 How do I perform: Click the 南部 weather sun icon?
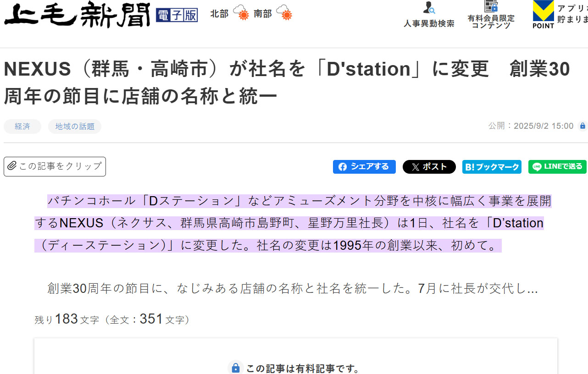click(x=284, y=13)
